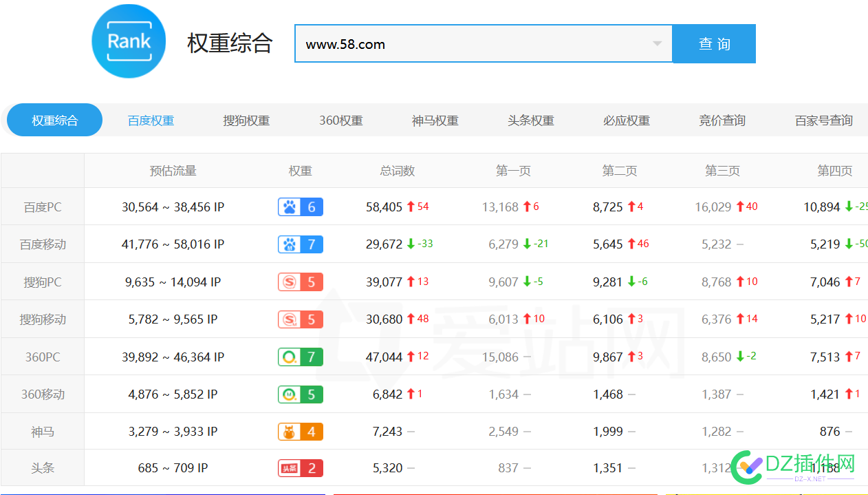This screenshot has height=495, width=868.
Task: Click the 360PC weight 7 badge
Action: pyautogui.click(x=301, y=357)
